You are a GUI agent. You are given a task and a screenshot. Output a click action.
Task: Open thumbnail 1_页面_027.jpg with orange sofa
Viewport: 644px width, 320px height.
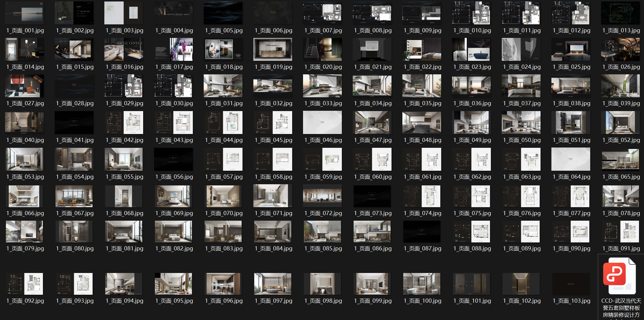pyautogui.click(x=25, y=86)
